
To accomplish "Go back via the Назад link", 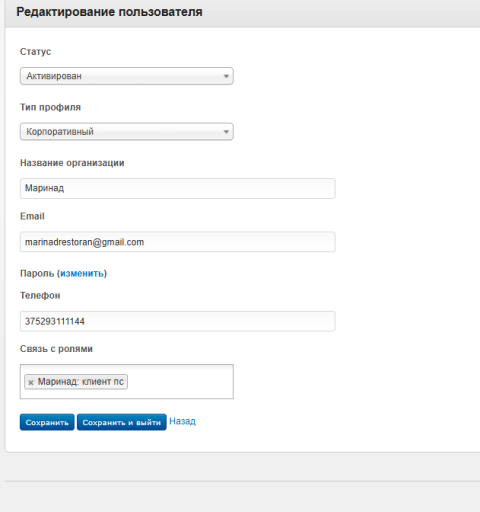I will (182, 421).
